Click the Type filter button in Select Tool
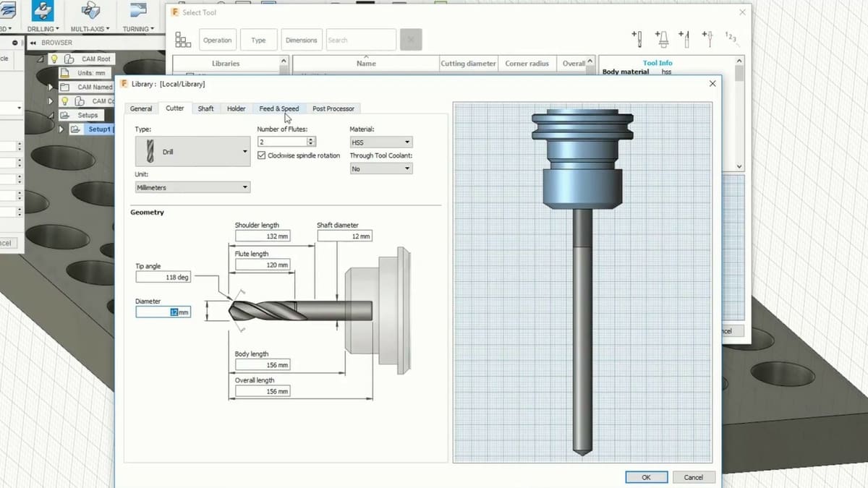This screenshot has width=868, height=488. [258, 40]
